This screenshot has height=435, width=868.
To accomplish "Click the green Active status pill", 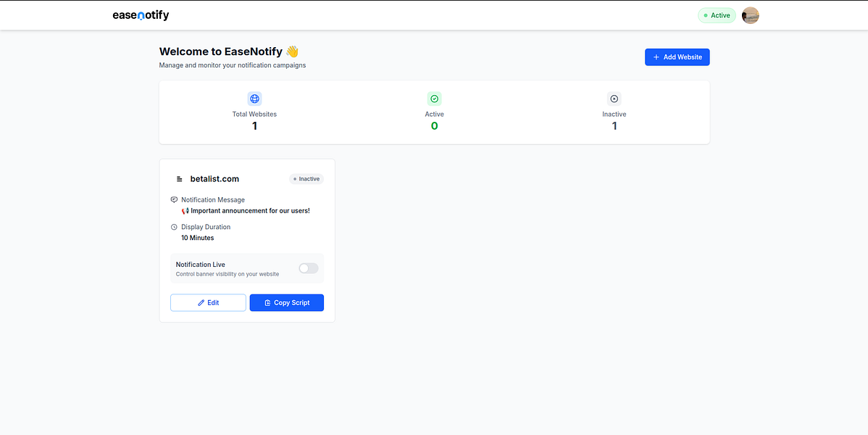I will pos(716,14).
